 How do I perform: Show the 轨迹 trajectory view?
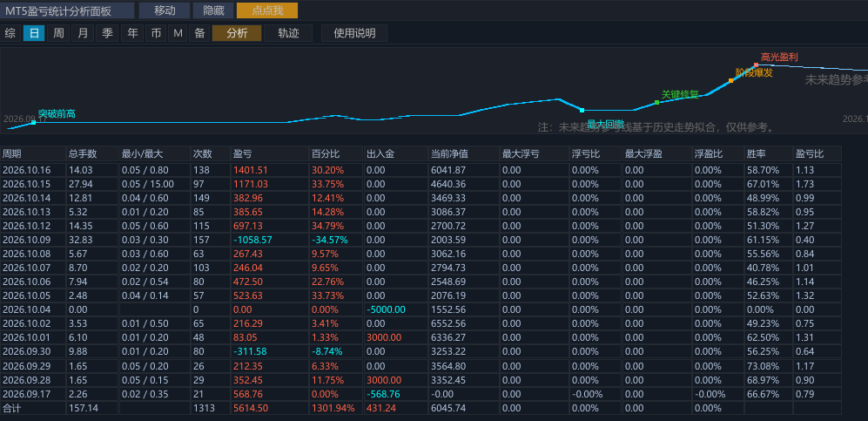pyautogui.click(x=289, y=33)
